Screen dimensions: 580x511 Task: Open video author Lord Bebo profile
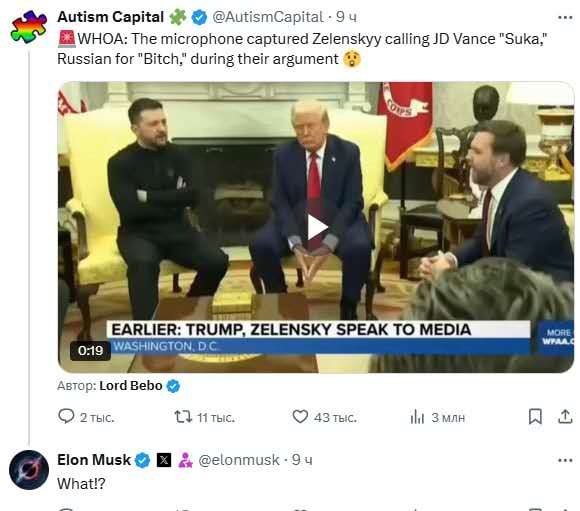(131, 386)
